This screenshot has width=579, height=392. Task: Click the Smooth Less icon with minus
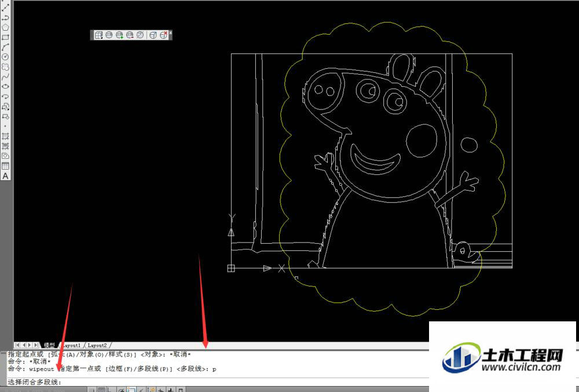130,35
